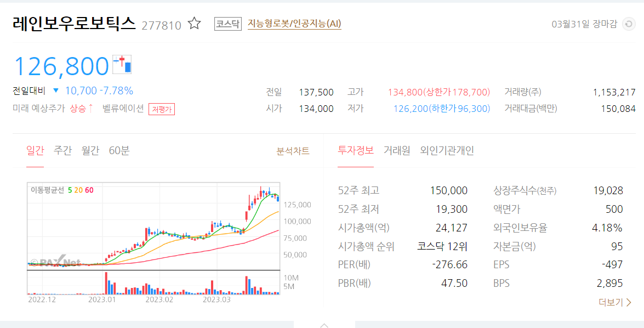Click the 미래 예상주가 label
The image size is (644, 328).
tap(38, 109)
